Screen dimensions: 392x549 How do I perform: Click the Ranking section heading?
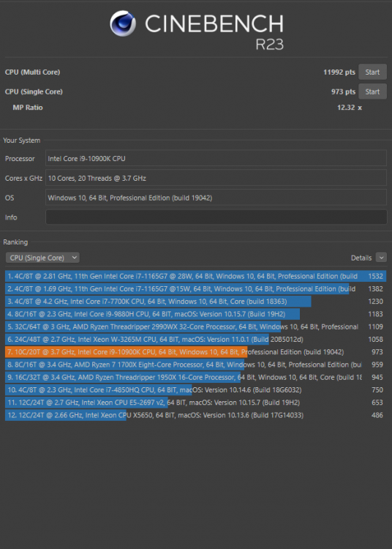[x=15, y=242]
